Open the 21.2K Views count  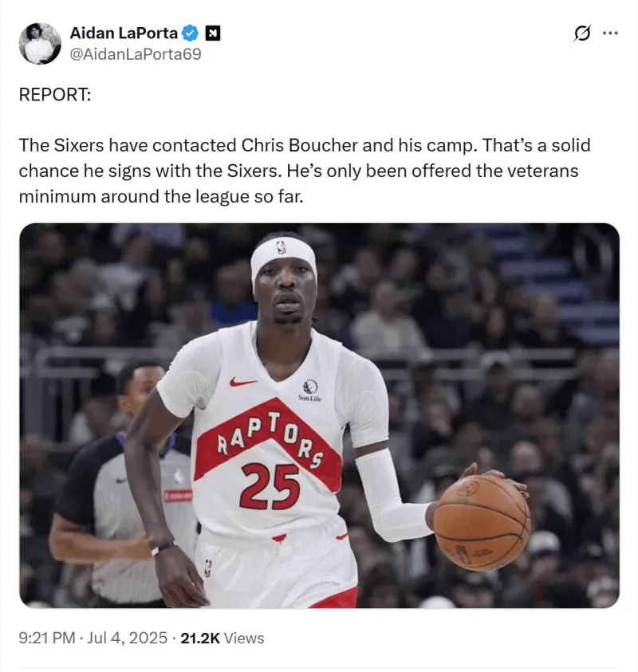click(222, 638)
